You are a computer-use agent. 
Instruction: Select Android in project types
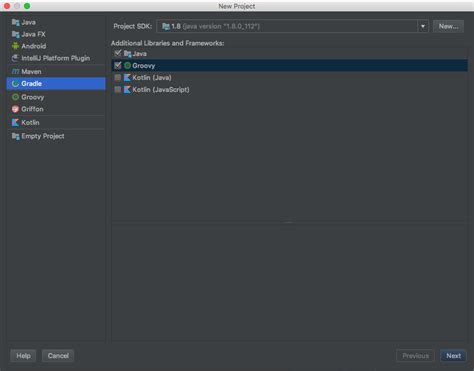point(56,46)
